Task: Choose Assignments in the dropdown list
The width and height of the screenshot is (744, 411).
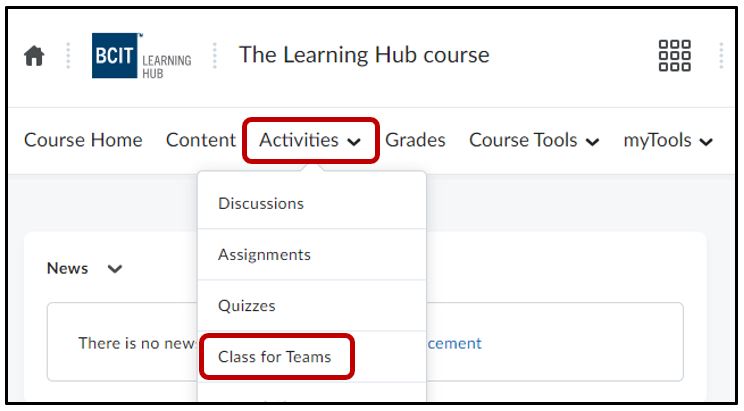Action: click(264, 254)
